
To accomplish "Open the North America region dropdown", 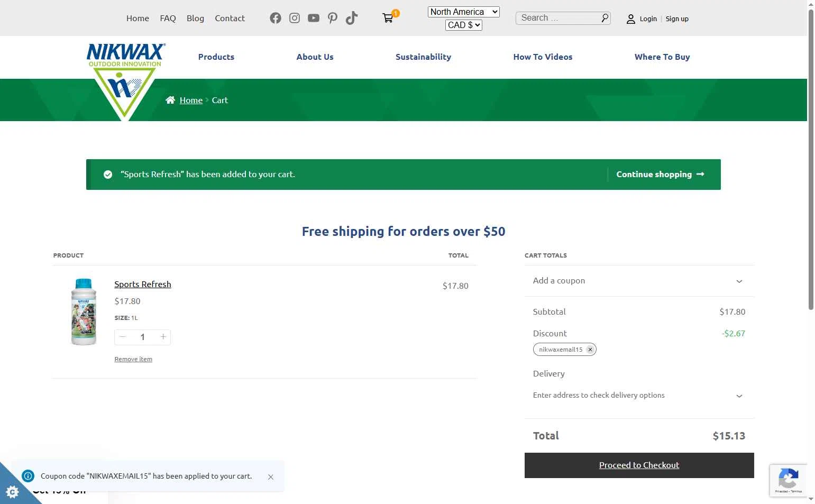I will coord(464,12).
